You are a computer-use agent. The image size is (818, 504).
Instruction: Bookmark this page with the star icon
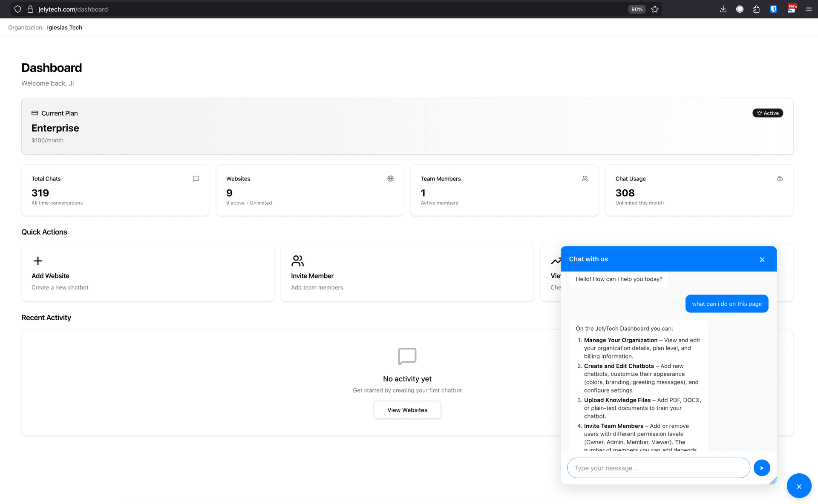(x=655, y=9)
